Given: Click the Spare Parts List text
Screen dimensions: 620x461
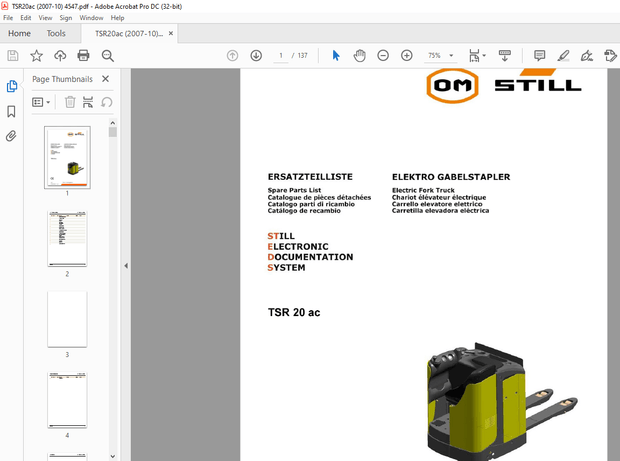Looking at the screenshot, I should click(x=294, y=190).
